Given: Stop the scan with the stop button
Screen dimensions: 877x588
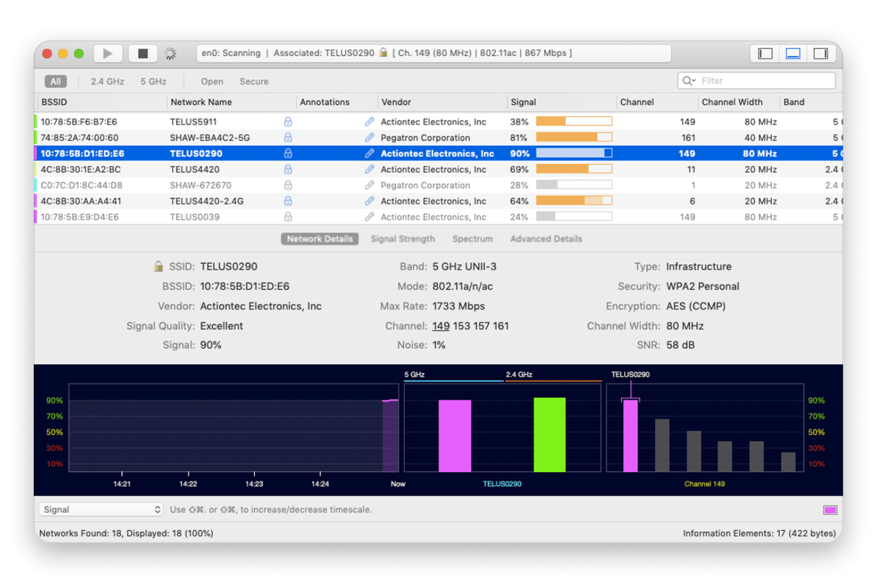Looking at the screenshot, I should (x=143, y=53).
